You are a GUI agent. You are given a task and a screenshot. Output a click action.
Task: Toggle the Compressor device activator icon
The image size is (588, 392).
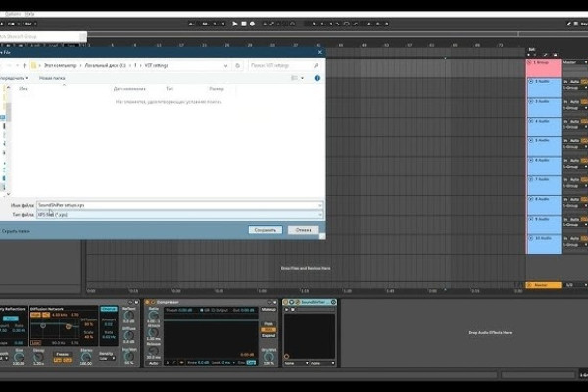(147, 302)
